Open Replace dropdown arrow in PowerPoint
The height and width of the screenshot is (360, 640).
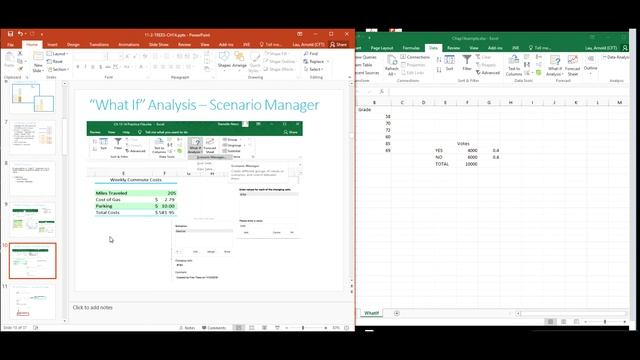(328, 62)
